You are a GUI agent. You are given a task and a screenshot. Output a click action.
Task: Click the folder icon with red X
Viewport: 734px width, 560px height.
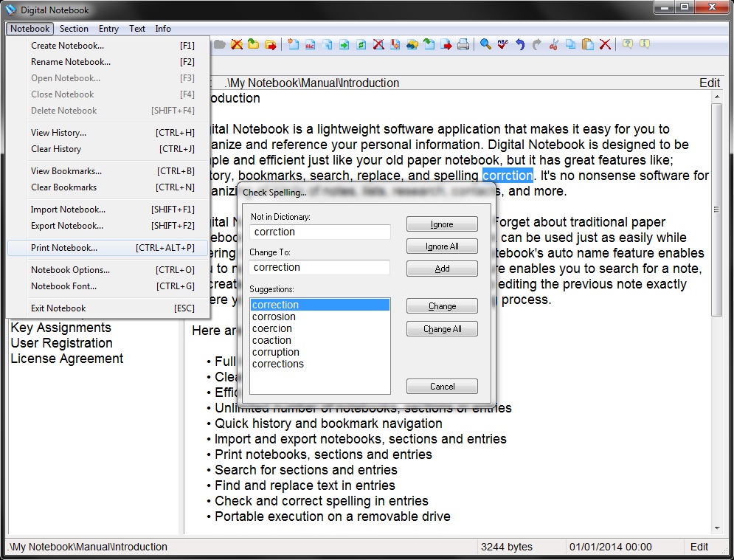[x=237, y=44]
